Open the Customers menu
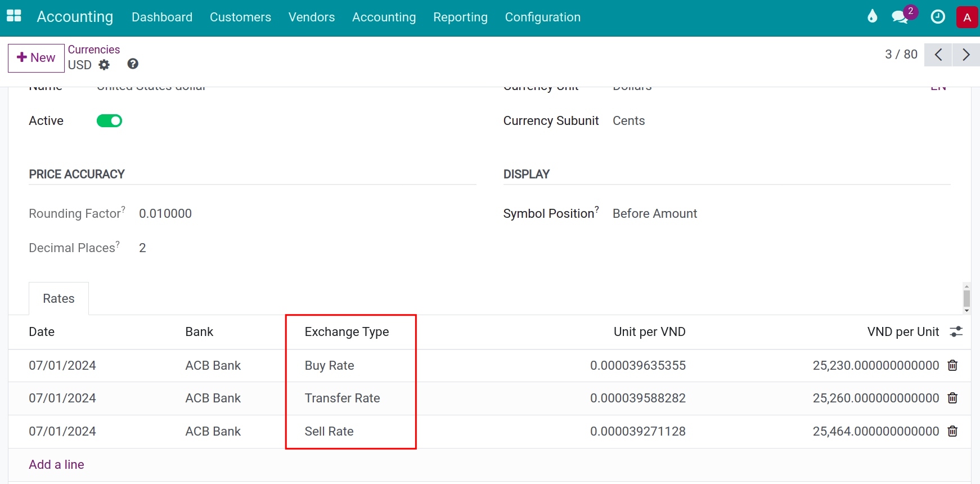Screen dimensions: 980x484 tap(240, 17)
